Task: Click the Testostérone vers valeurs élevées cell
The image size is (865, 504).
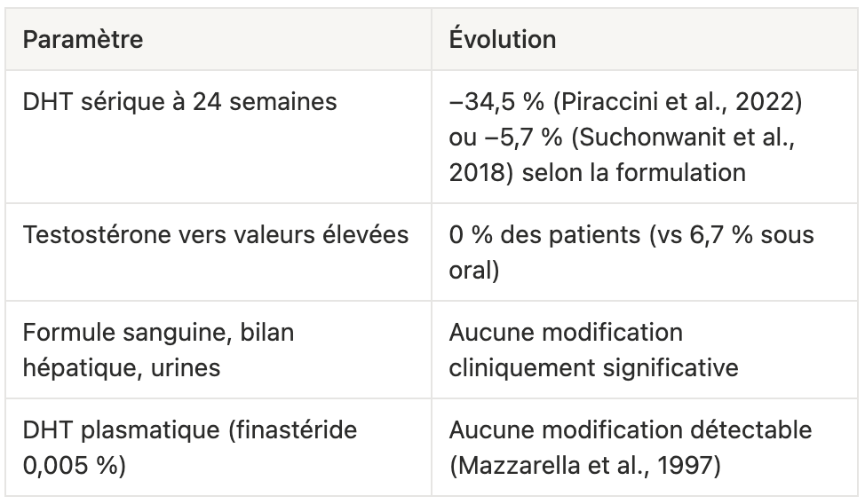Action: pyautogui.click(x=218, y=252)
